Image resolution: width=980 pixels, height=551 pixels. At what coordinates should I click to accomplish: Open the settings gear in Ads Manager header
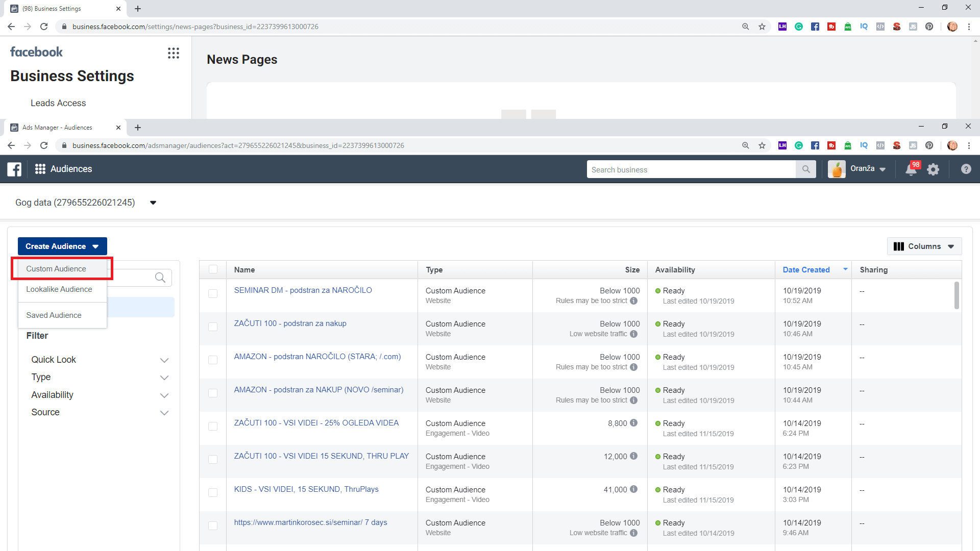click(x=933, y=169)
